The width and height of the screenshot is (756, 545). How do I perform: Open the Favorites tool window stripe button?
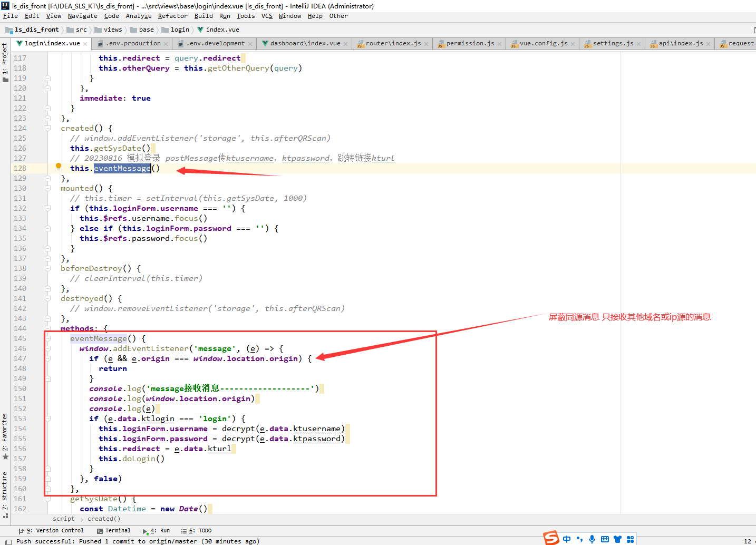[x=5, y=436]
